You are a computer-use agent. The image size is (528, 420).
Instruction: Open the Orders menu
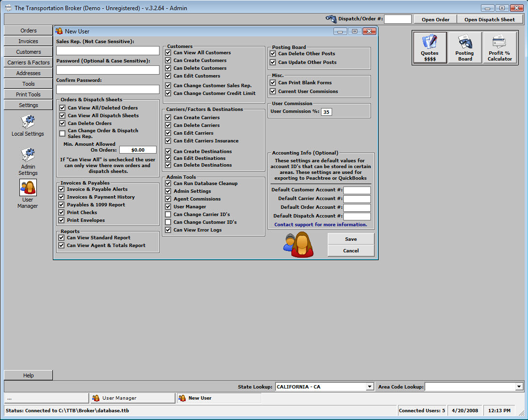[28, 31]
